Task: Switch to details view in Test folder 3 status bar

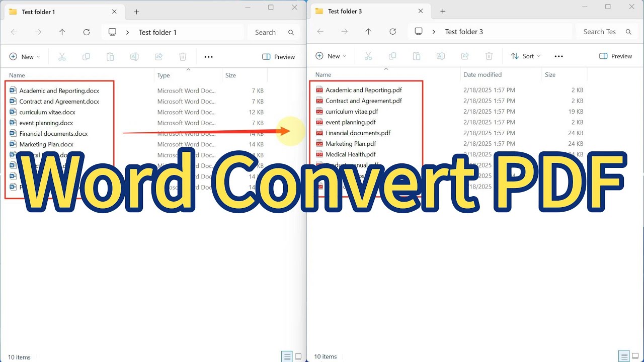Action: (623, 356)
